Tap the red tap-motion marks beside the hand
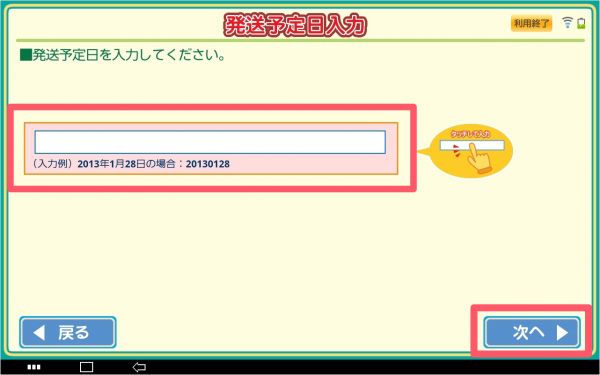The image size is (600, 375). [456, 151]
